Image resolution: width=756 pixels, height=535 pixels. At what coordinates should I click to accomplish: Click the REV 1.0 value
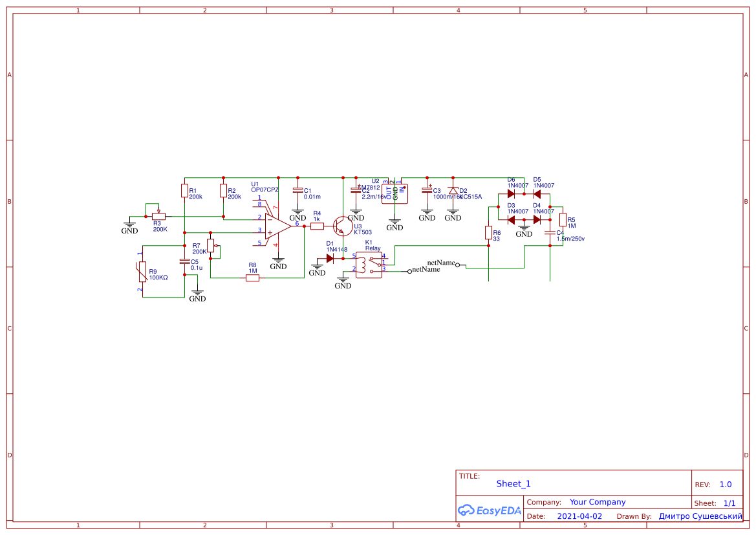(725, 485)
